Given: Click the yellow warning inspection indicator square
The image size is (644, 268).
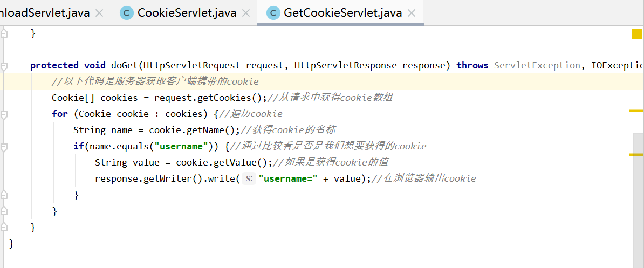Looking at the screenshot, I should pyautogui.click(x=636, y=35).
